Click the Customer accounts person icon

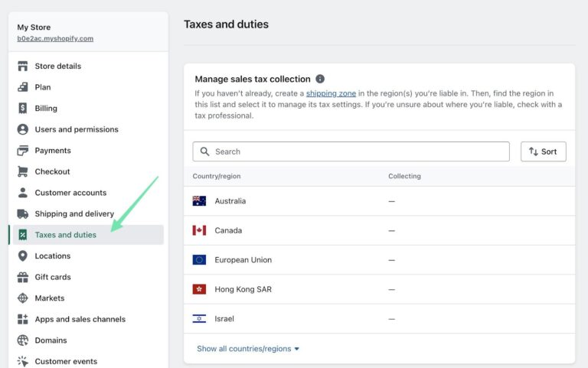pyautogui.click(x=22, y=193)
